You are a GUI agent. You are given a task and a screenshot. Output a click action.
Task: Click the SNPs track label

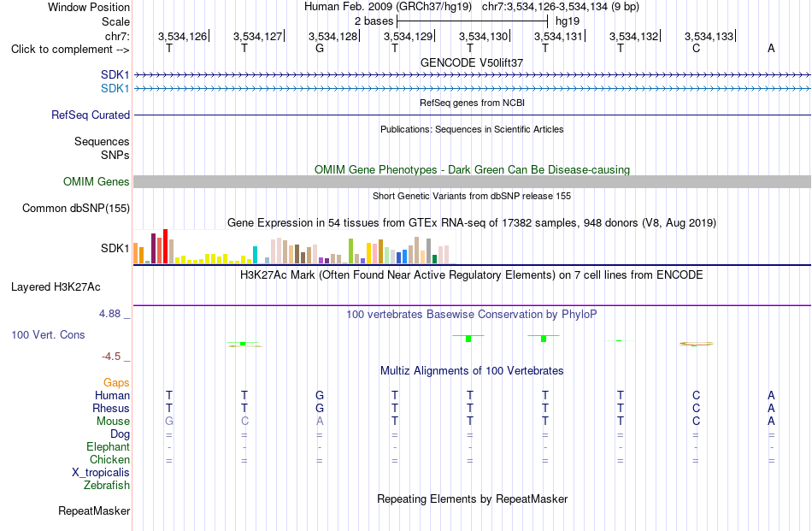[x=115, y=155]
